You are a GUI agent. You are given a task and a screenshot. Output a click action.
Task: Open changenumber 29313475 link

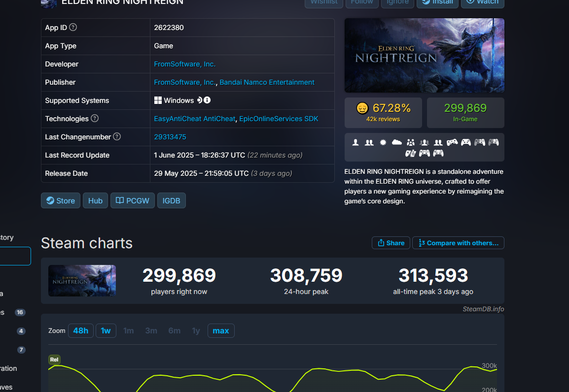[x=170, y=137]
